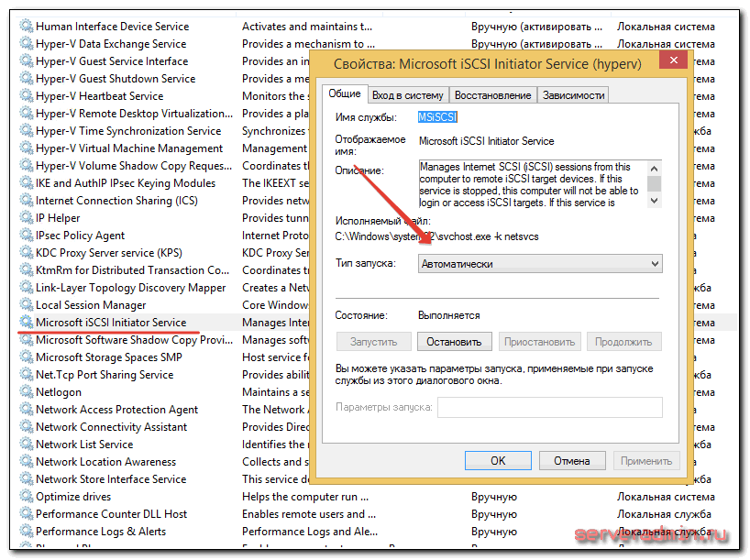Click gear icon of Hyper-V Virtual Machine Management
This screenshot has height=560, width=750.
(x=26, y=148)
